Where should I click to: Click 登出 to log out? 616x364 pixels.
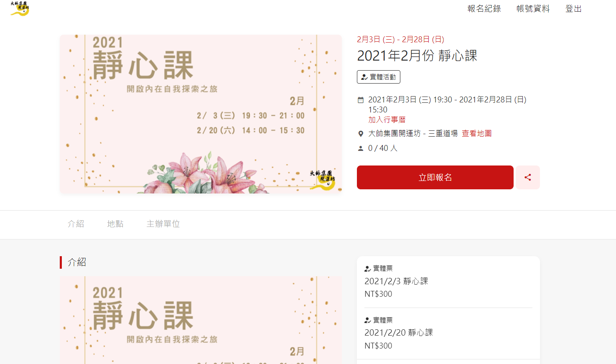pyautogui.click(x=573, y=9)
